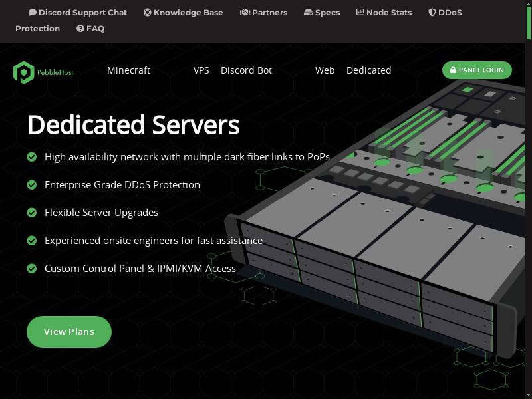Open the Minecraft navigation menu

(128, 70)
